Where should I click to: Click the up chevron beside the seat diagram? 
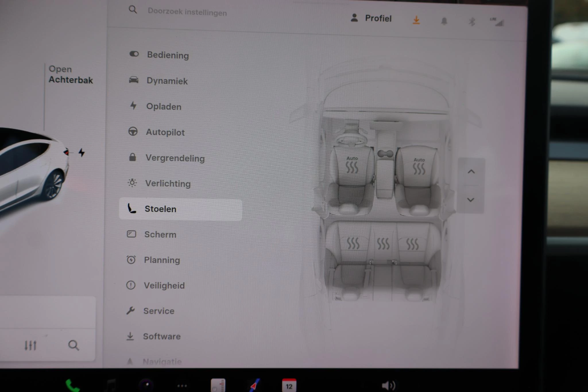click(x=471, y=171)
